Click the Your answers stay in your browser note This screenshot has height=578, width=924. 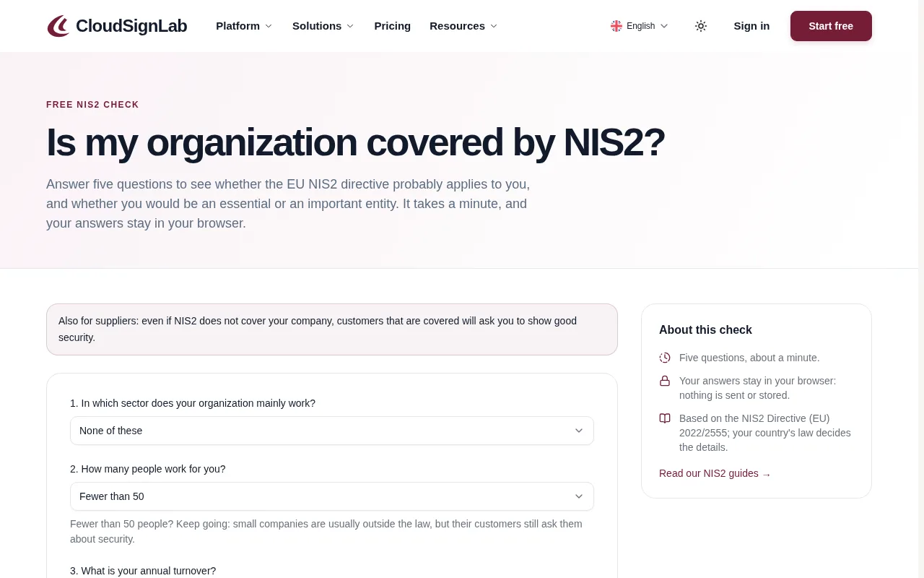pos(757,388)
